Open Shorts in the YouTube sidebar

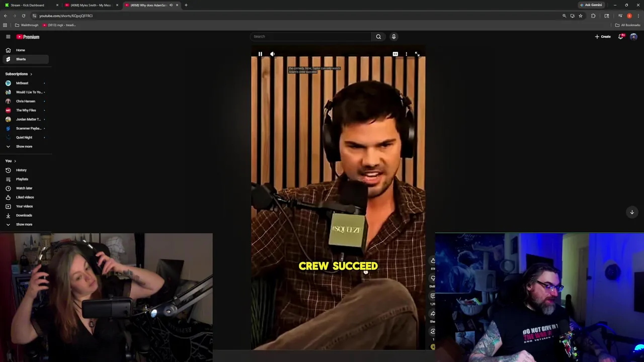[x=25, y=59]
